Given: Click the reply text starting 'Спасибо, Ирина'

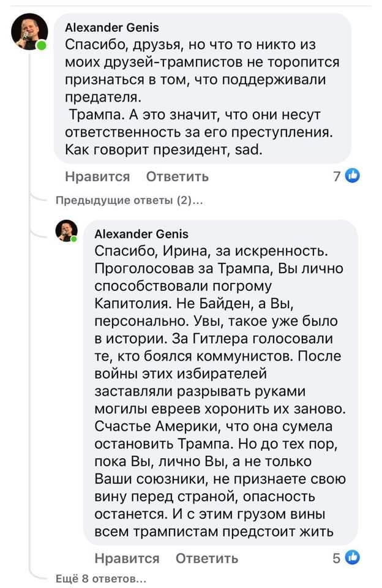Looking at the screenshot, I should pos(212,251).
